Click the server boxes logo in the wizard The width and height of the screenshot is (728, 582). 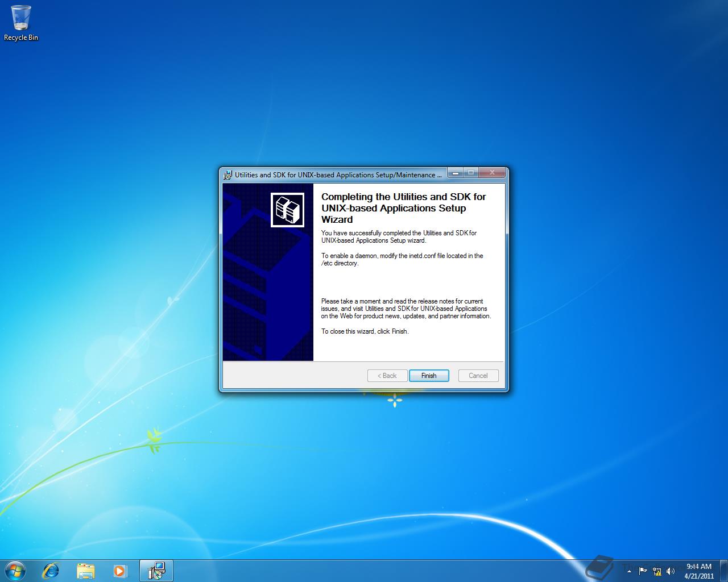pyautogui.click(x=287, y=210)
